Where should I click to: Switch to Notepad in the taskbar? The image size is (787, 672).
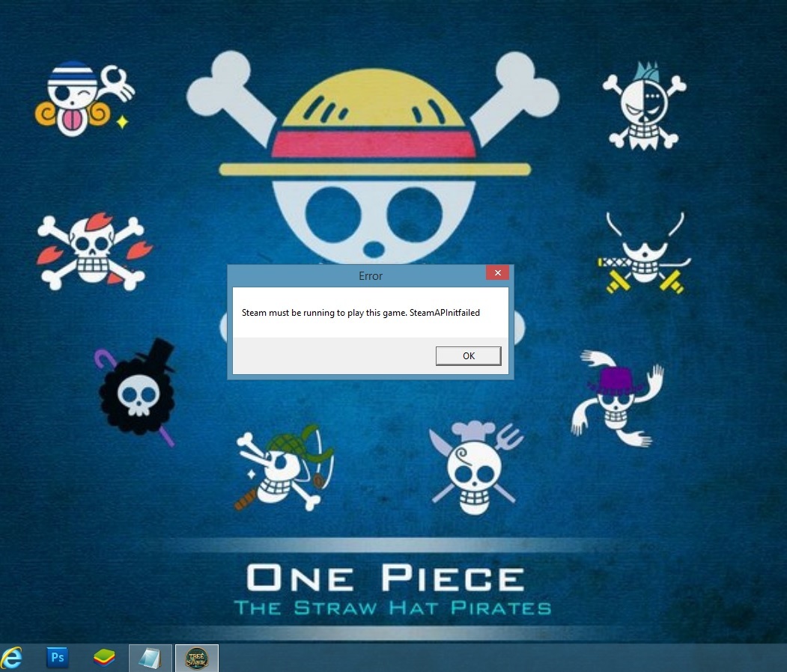[151, 658]
